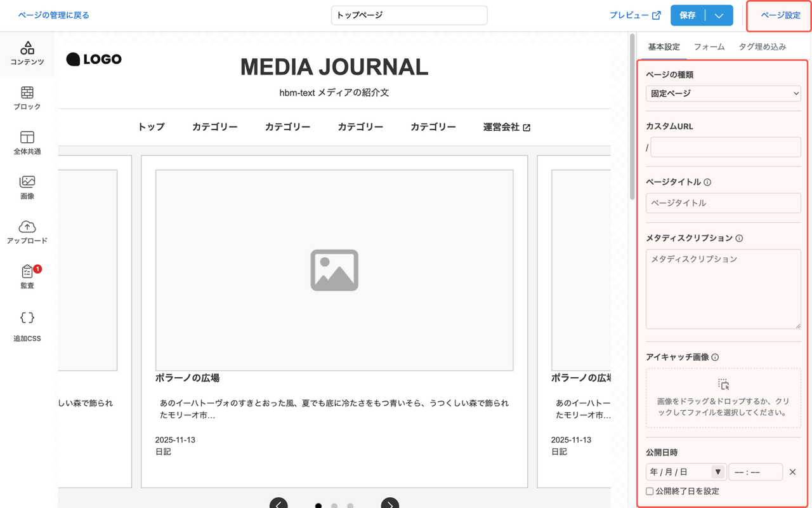Click the ページの管理に戻る link
812x508 pixels.
[x=53, y=15]
